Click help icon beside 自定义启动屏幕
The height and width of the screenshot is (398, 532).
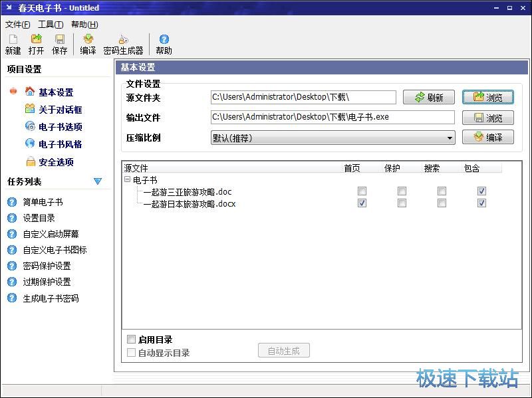click(x=12, y=234)
